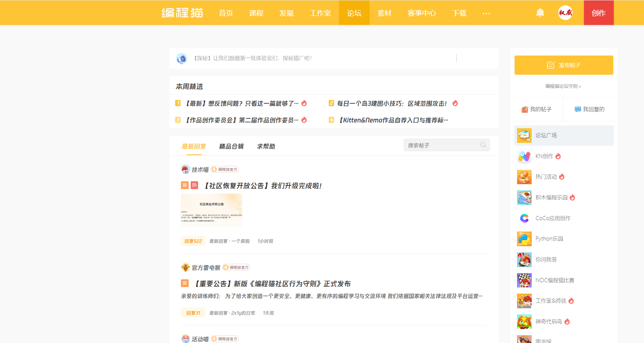The height and width of the screenshot is (343, 644).
Task: Switch to the 求帮助 tab
Action: tap(266, 147)
